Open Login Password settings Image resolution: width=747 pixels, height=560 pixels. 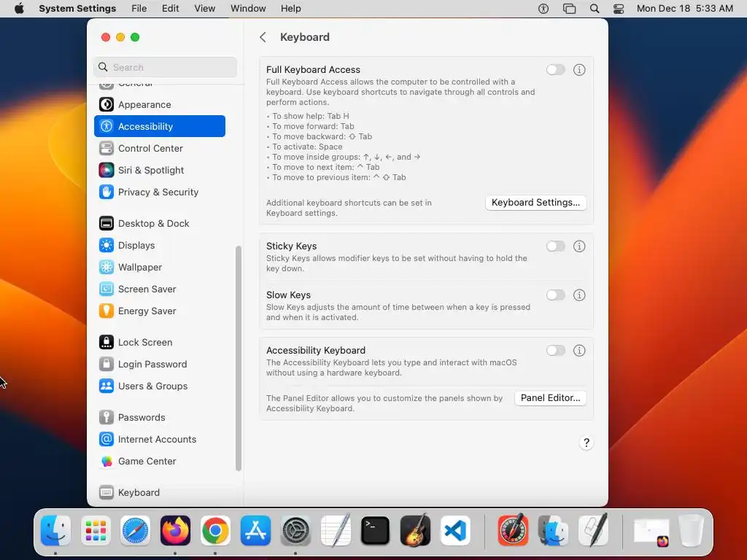160,365
